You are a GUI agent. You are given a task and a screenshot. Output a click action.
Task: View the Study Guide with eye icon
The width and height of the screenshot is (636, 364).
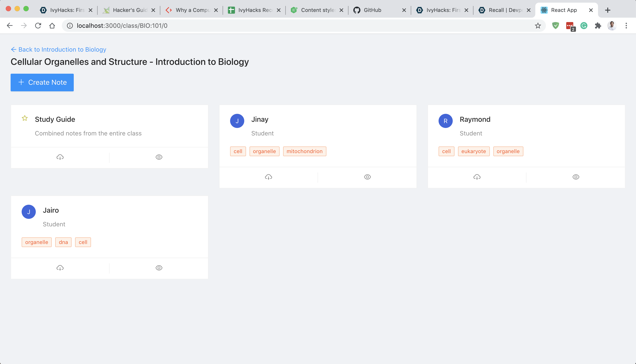159,157
